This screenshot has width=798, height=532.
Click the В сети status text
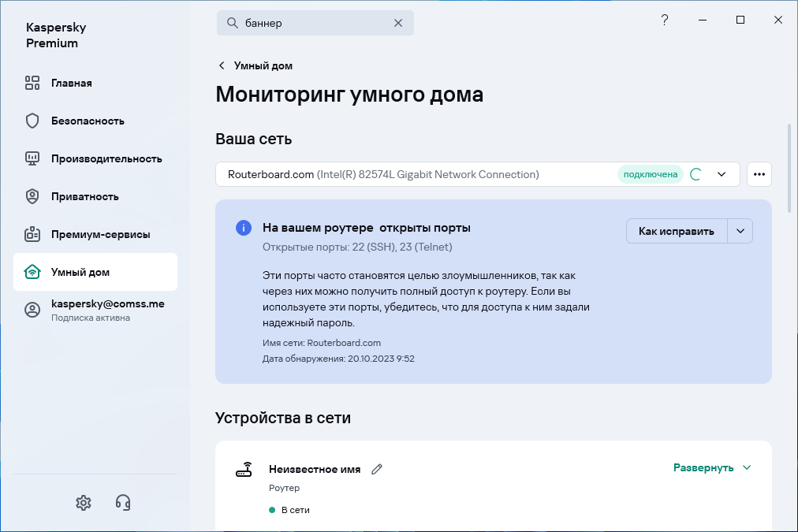click(295, 510)
